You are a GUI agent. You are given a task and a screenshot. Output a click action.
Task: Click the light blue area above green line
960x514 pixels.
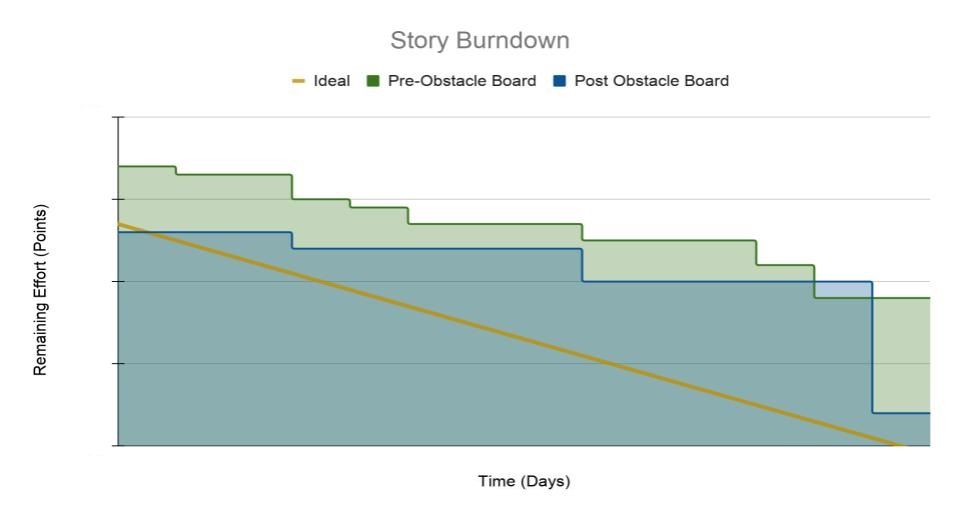pyautogui.click(x=843, y=289)
